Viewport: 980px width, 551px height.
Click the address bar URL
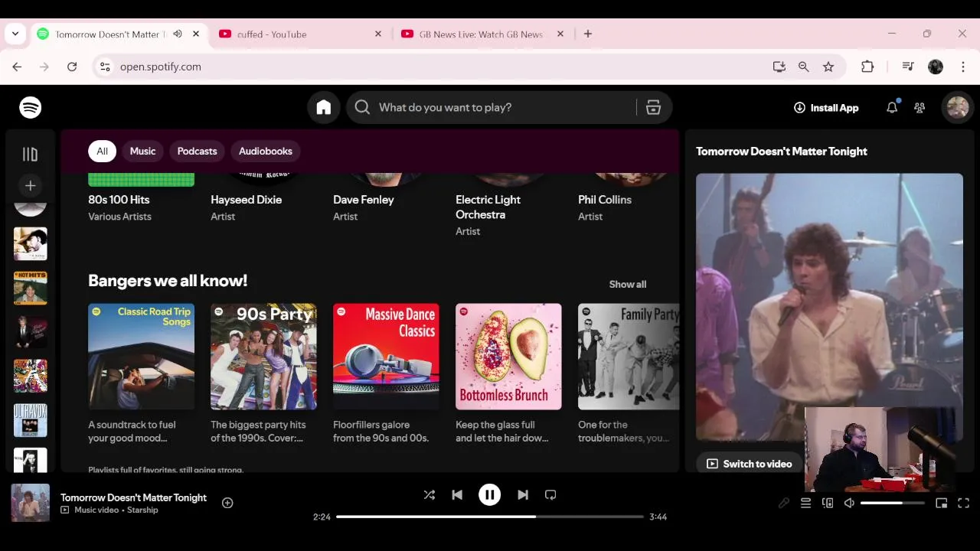pyautogui.click(x=160, y=67)
